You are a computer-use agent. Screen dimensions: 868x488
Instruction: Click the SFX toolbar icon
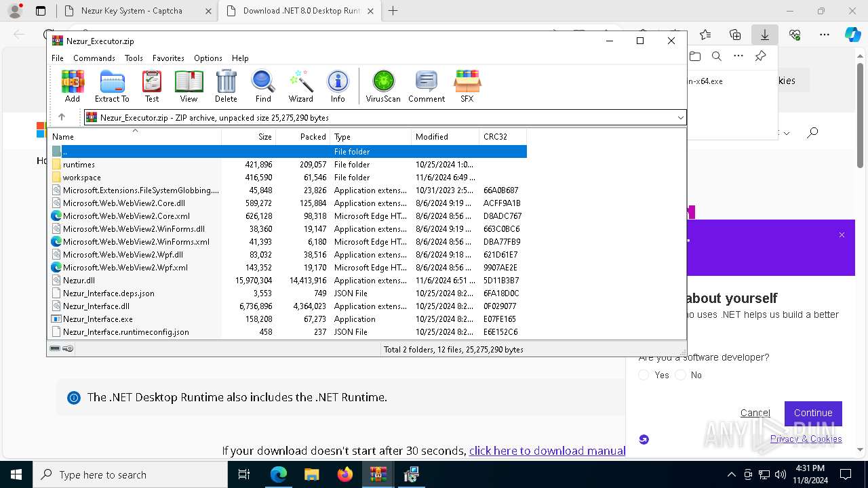coord(467,86)
